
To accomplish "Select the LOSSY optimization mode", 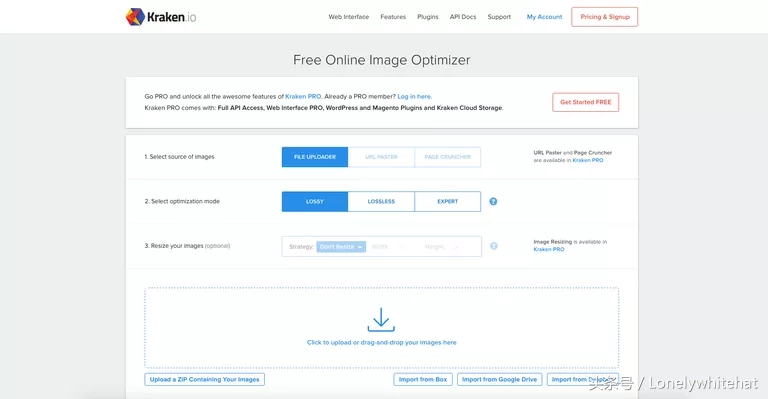I will (x=315, y=201).
